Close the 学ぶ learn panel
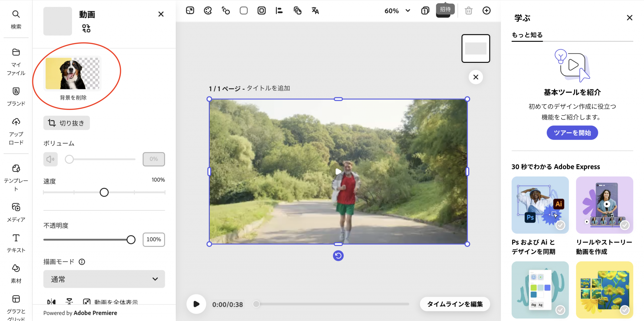Image resolution: width=644 pixels, height=321 pixels. click(x=630, y=18)
